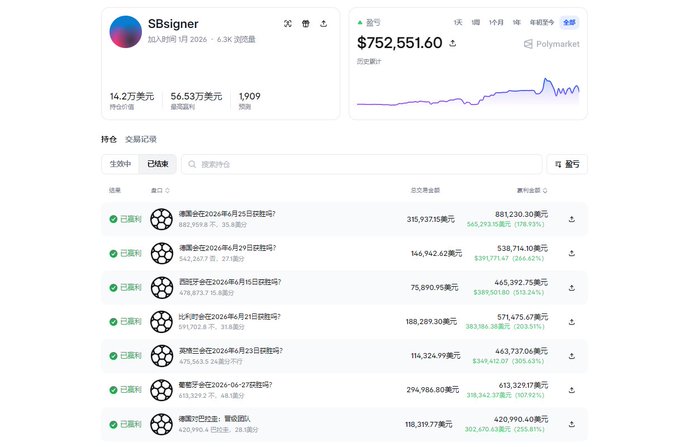Focus the 搜索持仓 search field
The width and height of the screenshot is (680, 447).
pos(362,164)
